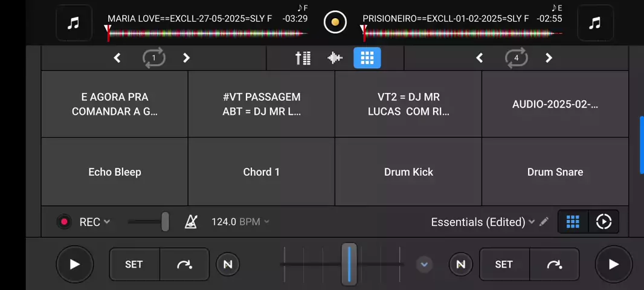This screenshot has width=644, height=290.
Task: Switch to mixer EQ view
Action: [x=303, y=58]
